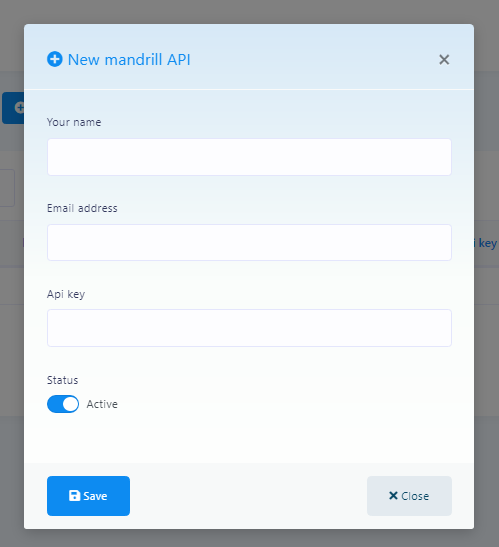Screen dimensions: 499x547
Task: Toggle the Status switch off
Action: point(63,404)
